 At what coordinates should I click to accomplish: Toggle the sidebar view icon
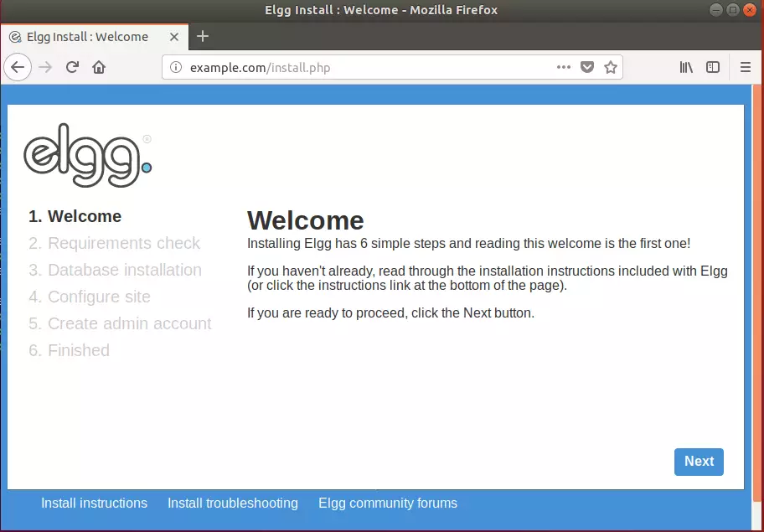click(712, 67)
